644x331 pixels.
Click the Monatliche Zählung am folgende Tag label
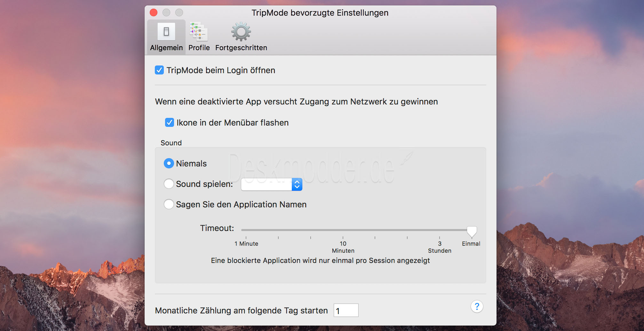tap(241, 311)
